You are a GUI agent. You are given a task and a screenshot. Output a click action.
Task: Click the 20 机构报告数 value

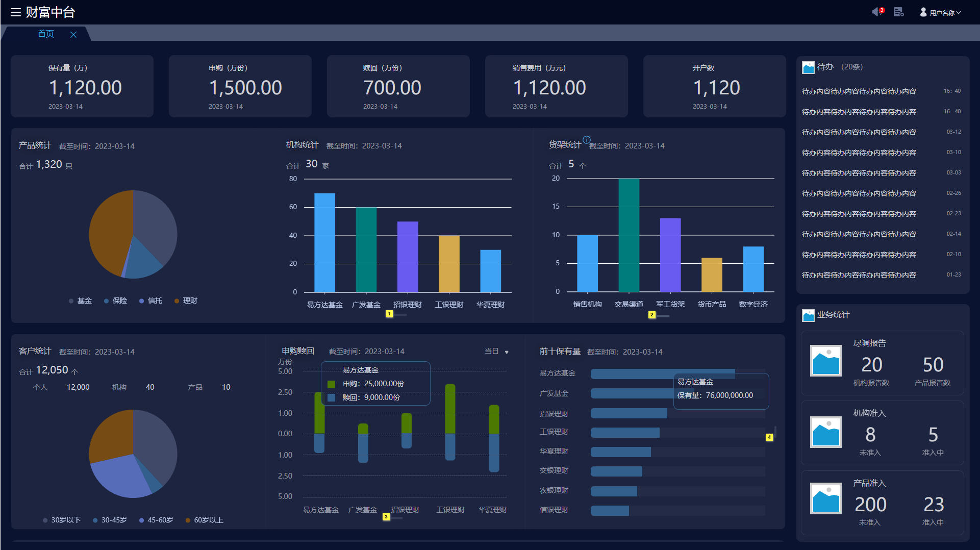click(872, 365)
